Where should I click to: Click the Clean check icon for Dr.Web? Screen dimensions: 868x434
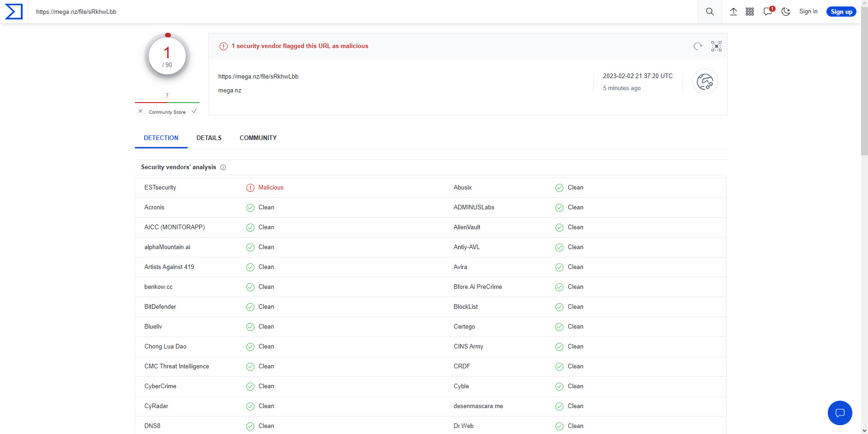559,426
